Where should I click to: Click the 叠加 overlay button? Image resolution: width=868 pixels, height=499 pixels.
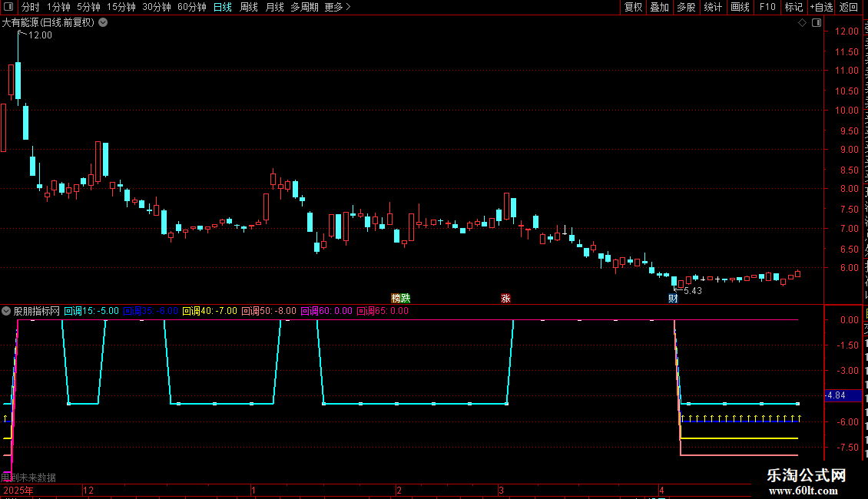(x=659, y=7)
